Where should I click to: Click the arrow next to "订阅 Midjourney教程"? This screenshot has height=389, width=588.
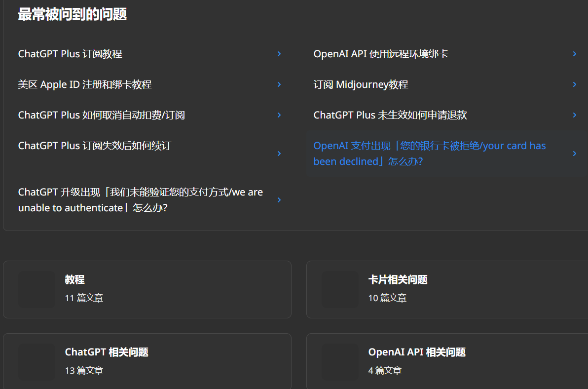(575, 85)
